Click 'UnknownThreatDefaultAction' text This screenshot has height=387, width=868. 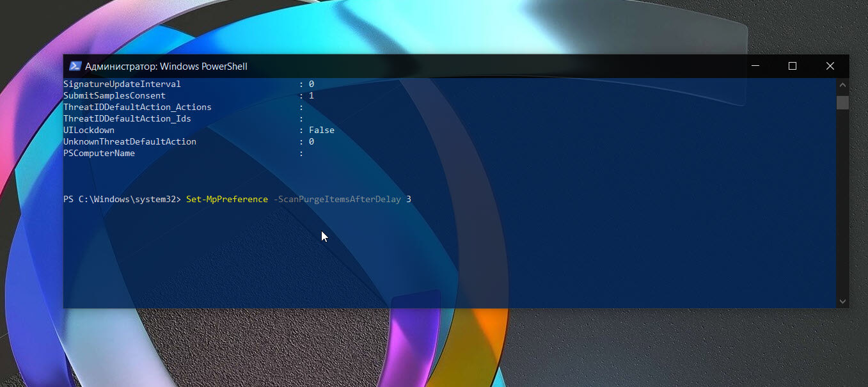[130, 142]
